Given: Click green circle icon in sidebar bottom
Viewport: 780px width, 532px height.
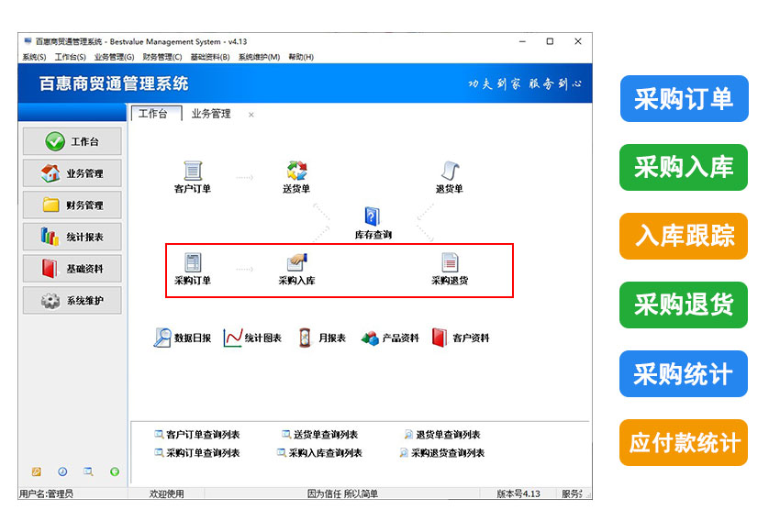Looking at the screenshot, I should (x=115, y=471).
